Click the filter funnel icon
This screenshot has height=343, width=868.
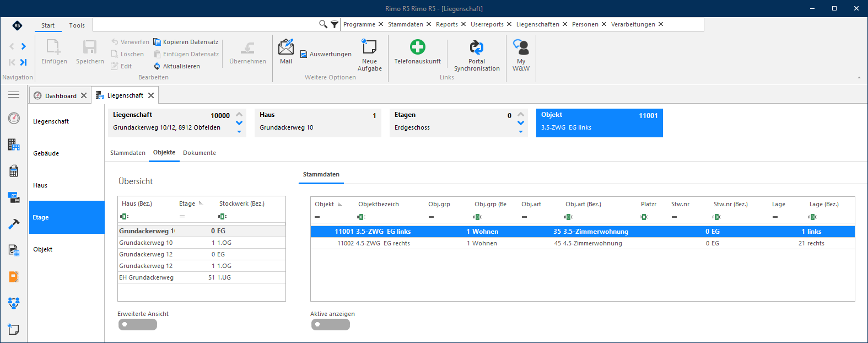coord(335,24)
